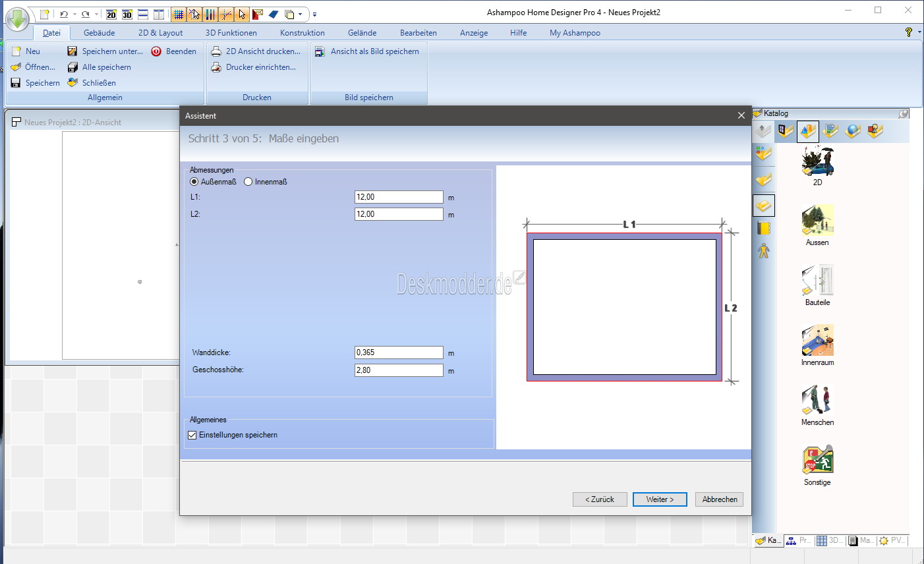This screenshot has height=564, width=924.
Task: Click Drucker einrichten...
Action: (253, 67)
